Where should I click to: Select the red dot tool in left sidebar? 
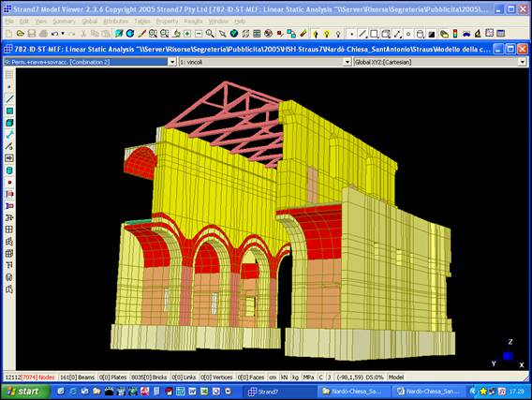[x=9, y=182]
